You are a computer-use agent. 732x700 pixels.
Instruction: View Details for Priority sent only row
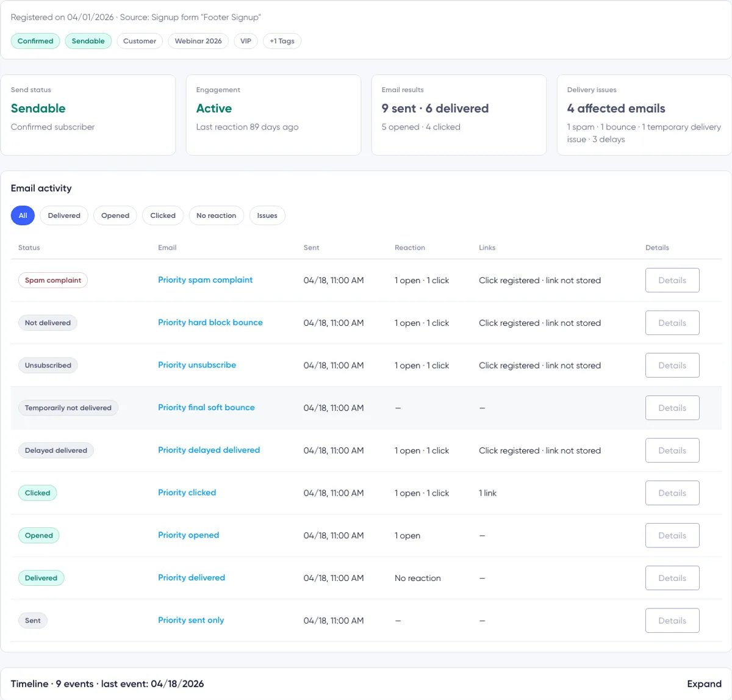(672, 621)
